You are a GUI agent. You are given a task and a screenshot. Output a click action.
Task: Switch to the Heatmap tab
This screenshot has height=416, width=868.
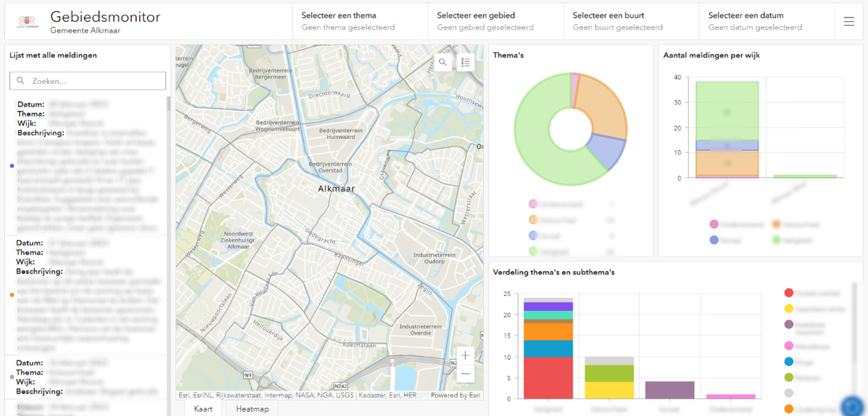coord(252,408)
